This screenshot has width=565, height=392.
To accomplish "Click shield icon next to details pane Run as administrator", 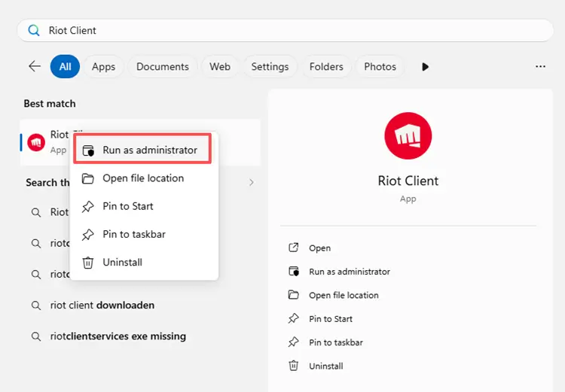I will point(294,272).
